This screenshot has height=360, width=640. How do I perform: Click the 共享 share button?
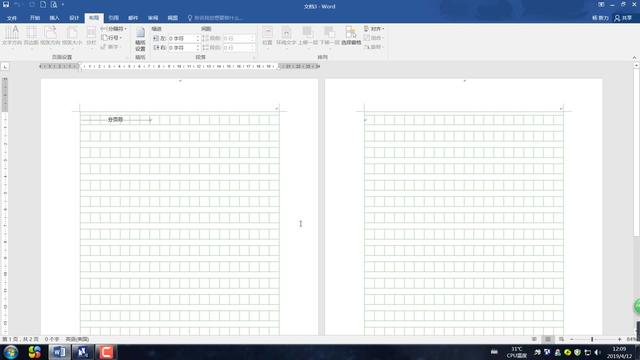[623, 18]
